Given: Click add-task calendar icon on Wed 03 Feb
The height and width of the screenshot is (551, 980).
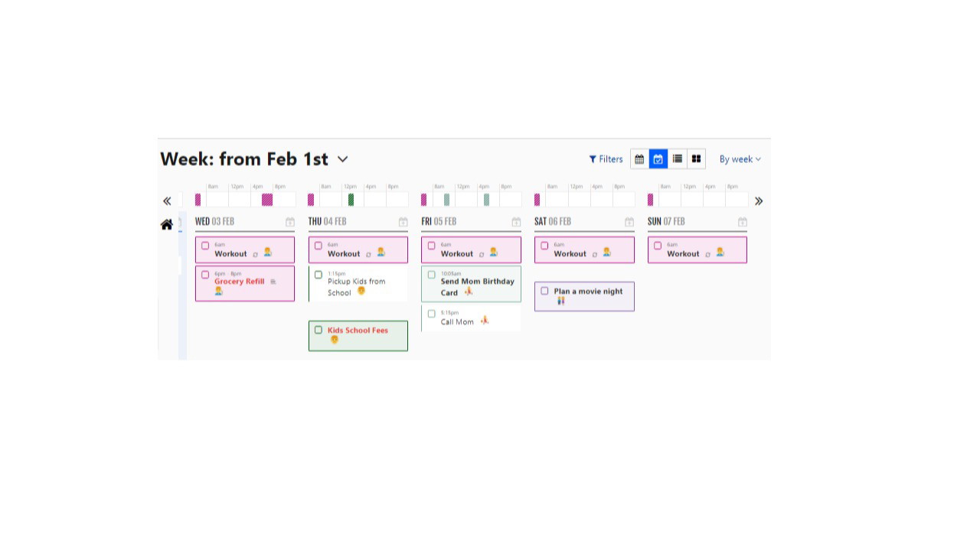Looking at the screenshot, I should tap(290, 222).
